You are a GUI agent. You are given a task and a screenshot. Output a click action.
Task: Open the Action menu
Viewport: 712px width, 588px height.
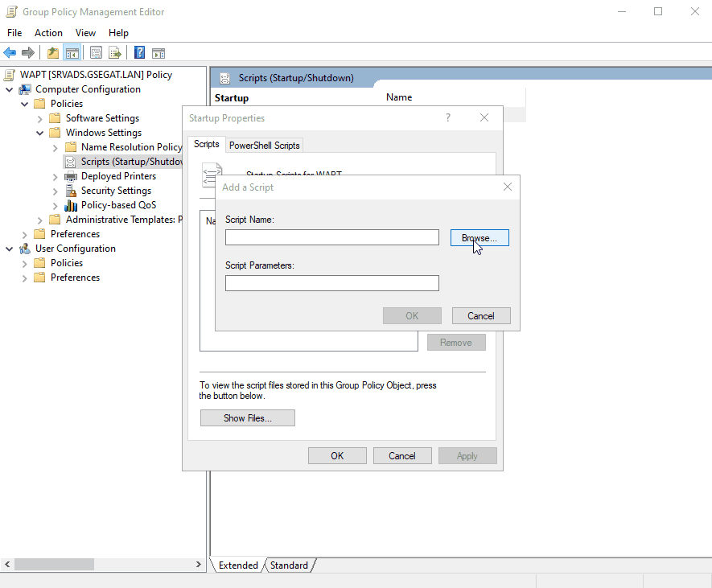[48, 33]
